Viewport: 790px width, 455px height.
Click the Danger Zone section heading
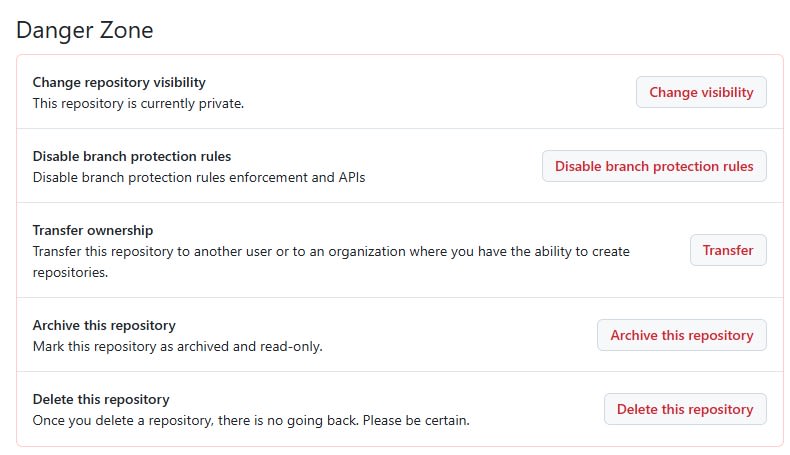click(85, 30)
